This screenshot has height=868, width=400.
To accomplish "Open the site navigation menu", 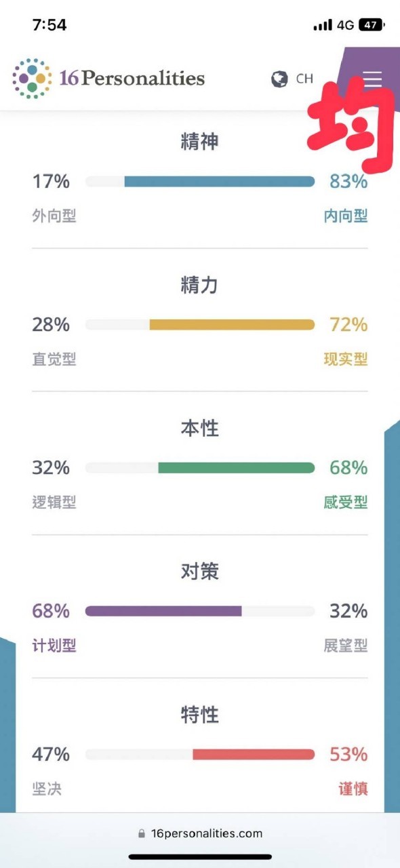I will click(372, 79).
